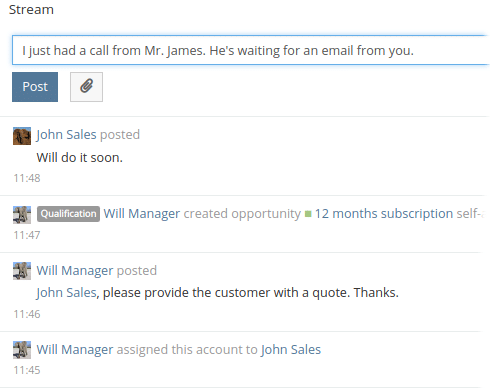Open Will Manager link in assigned entry
Image resolution: width=490 pixels, height=388 pixels.
tap(75, 350)
